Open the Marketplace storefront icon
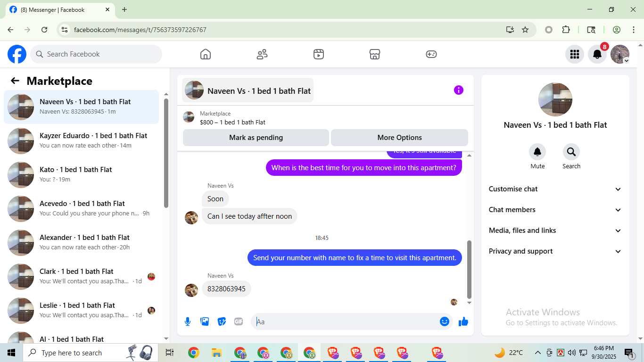 coord(375,54)
